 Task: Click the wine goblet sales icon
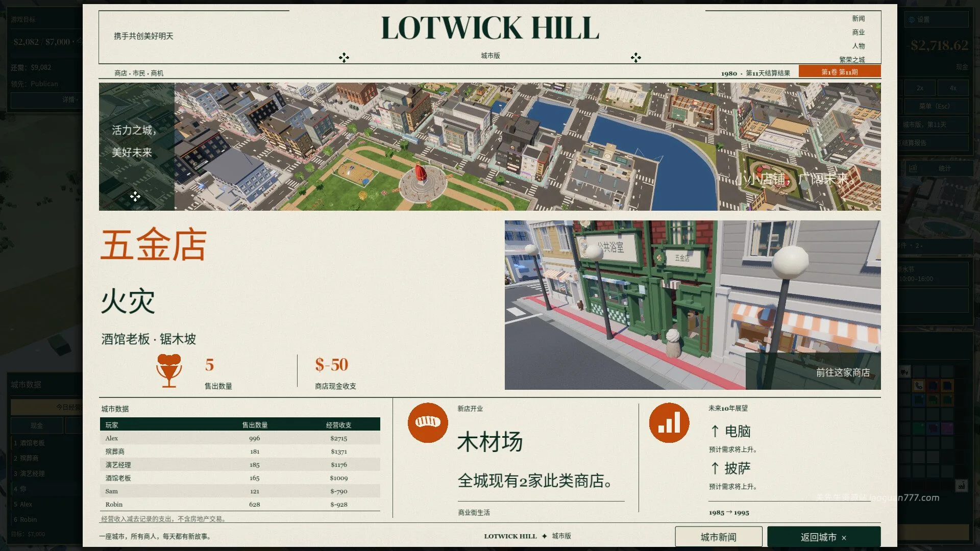[169, 370]
